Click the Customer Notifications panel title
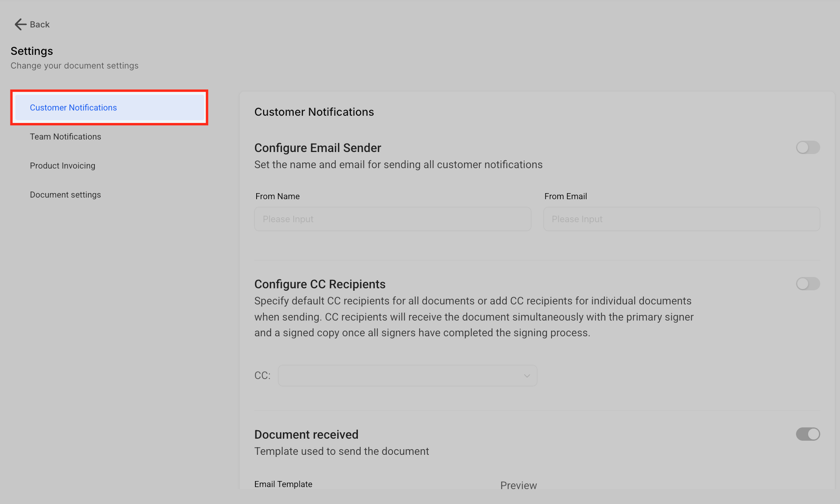This screenshot has height=504, width=840. coord(314,112)
